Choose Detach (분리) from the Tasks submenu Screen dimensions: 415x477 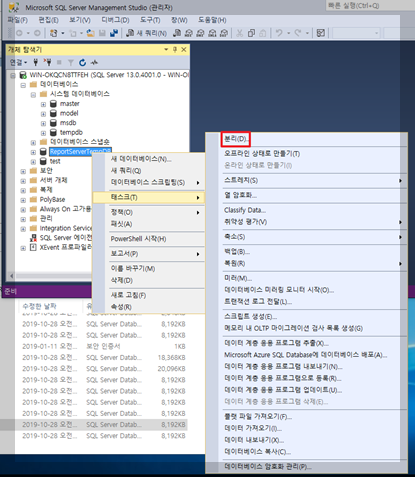(x=236, y=139)
